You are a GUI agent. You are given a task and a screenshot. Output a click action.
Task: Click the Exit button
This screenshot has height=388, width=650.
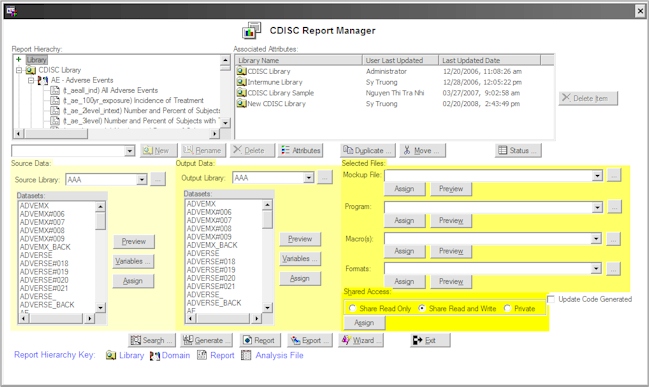(430, 340)
